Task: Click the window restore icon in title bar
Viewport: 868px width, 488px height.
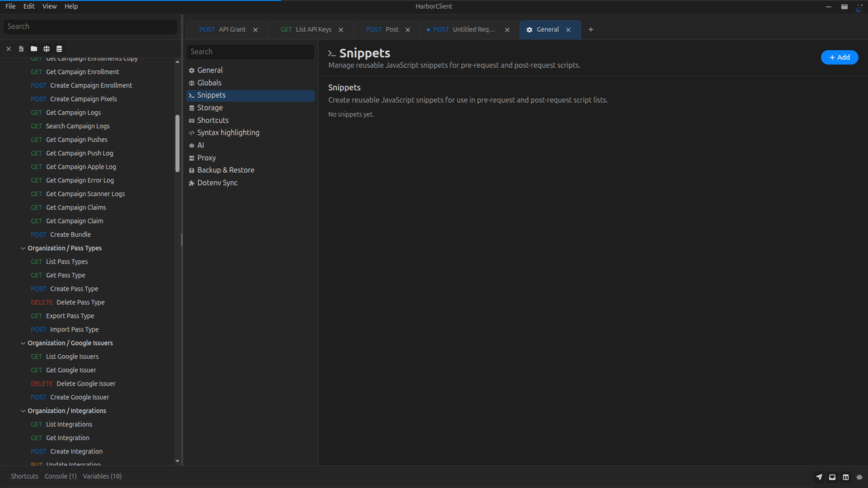Action: click(844, 7)
